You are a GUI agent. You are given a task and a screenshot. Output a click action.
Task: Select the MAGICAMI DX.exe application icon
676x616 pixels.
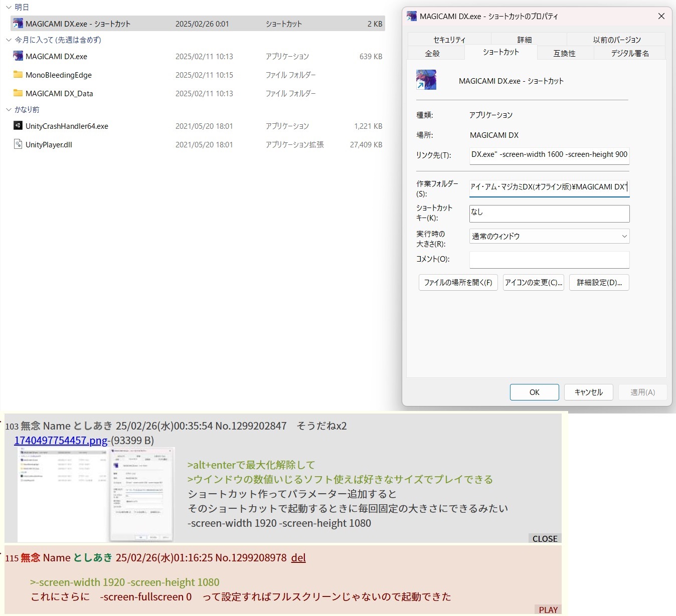pyautogui.click(x=18, y=56)
